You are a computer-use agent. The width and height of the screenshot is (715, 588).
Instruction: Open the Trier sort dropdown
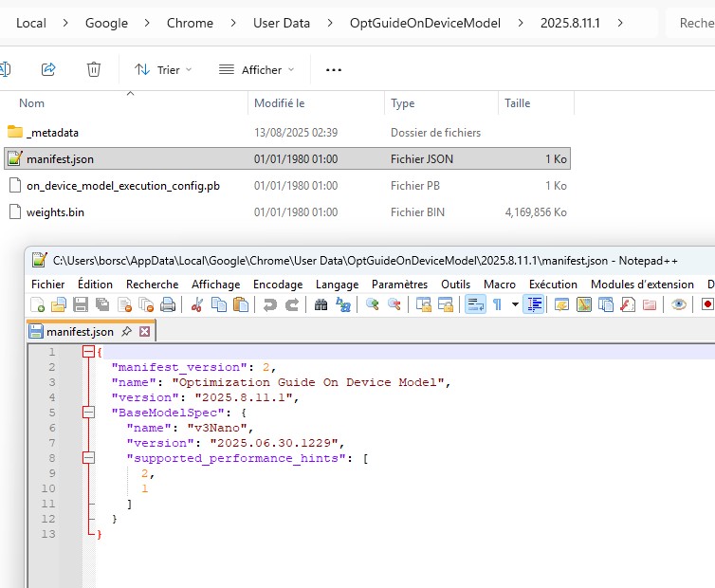pyautogui.click(x=163, y=70)
